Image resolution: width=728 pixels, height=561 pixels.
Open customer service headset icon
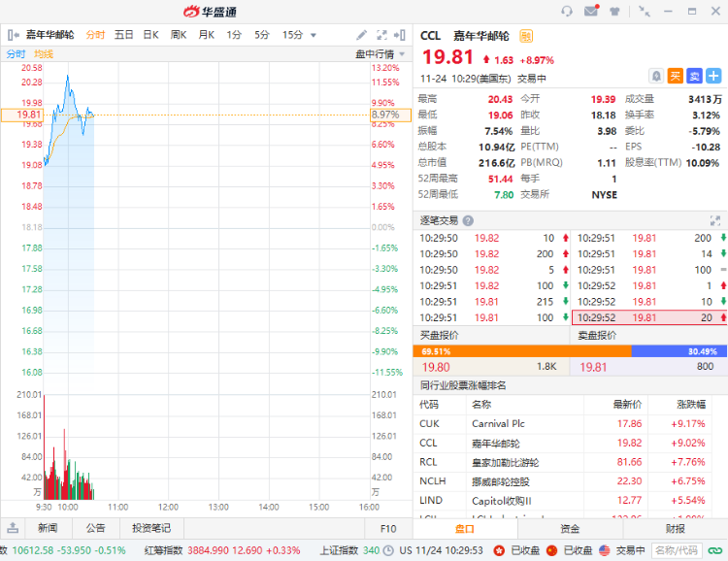click(x=567, y=12)
